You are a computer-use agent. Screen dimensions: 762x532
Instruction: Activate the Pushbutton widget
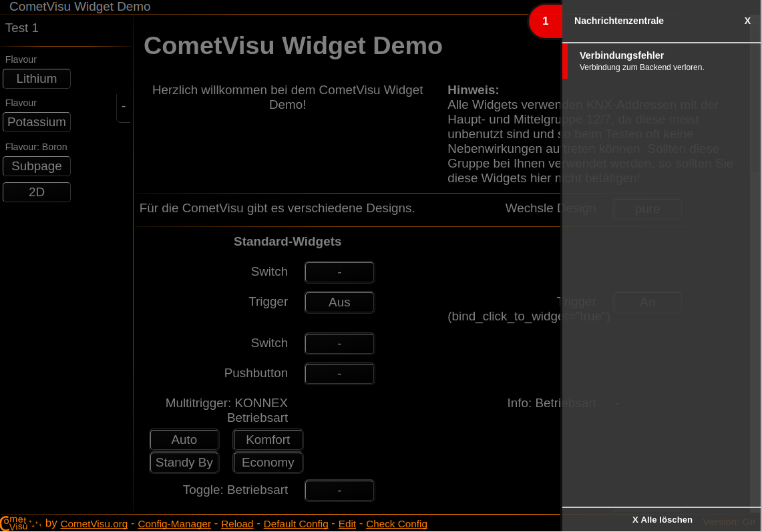pos(339,374)
